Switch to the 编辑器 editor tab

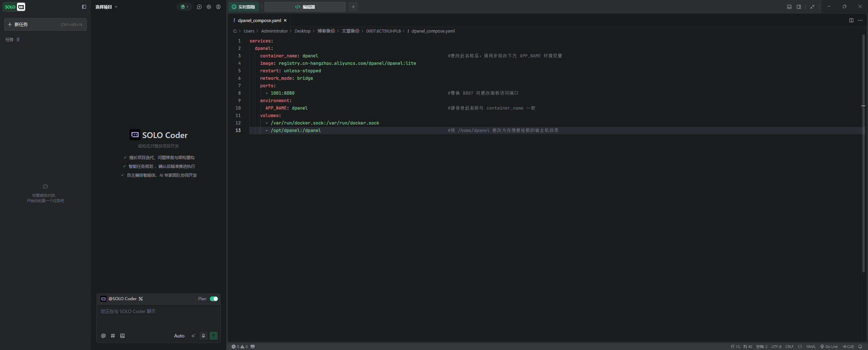pyautogui.click(x=305, y=7)
